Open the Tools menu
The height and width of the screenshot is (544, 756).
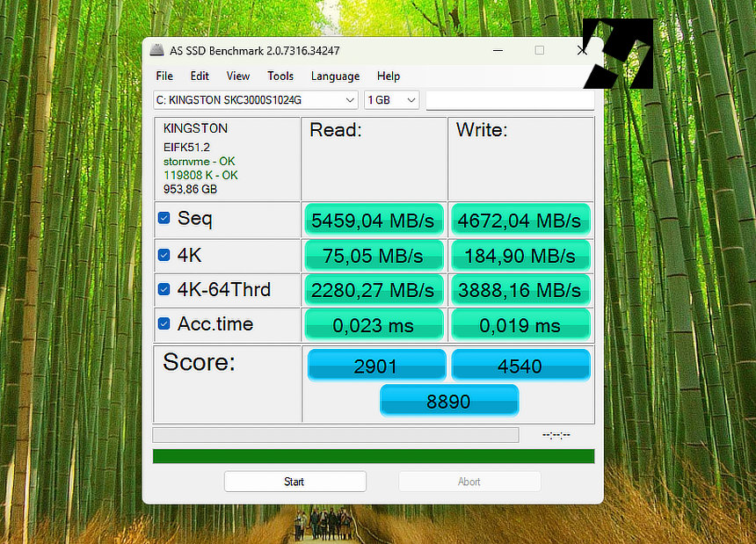[x=280, y=76]
